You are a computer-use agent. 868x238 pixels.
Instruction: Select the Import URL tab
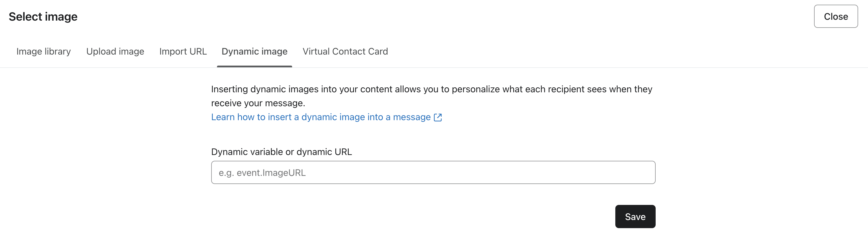coord(183,51)
